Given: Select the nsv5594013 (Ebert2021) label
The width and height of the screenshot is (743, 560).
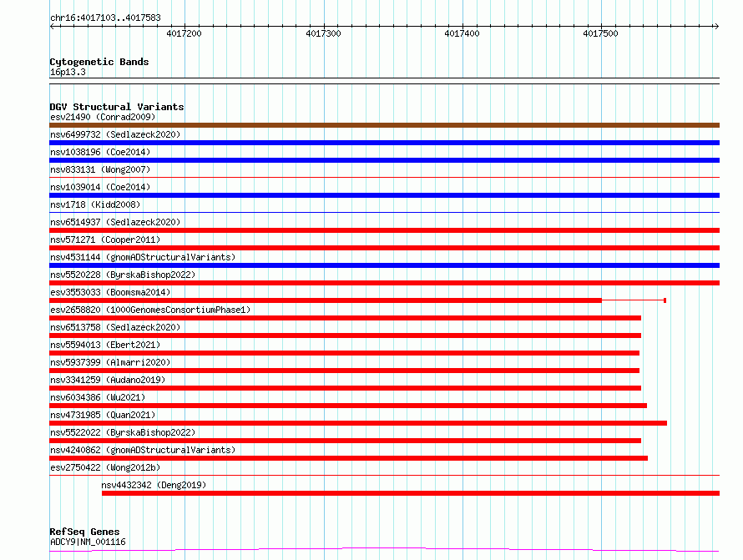Looking at the screenshot, I should tap(105, 345).
